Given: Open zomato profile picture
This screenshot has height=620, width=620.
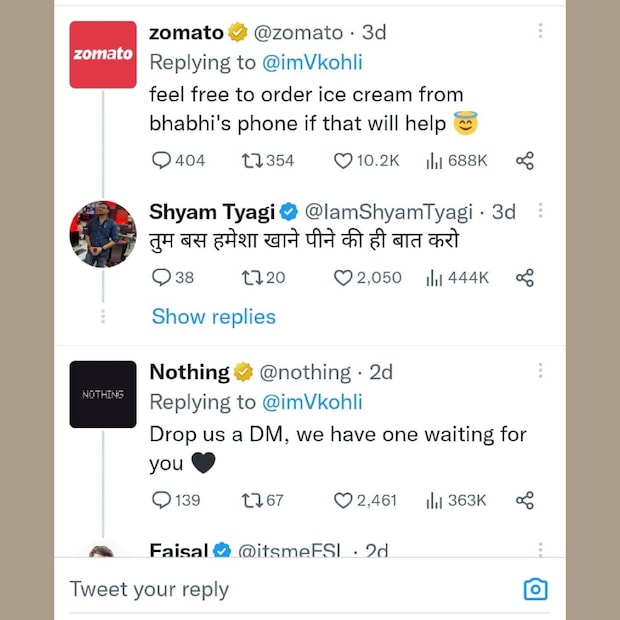Looking at the screenshot, I should (x=103, y=54).
